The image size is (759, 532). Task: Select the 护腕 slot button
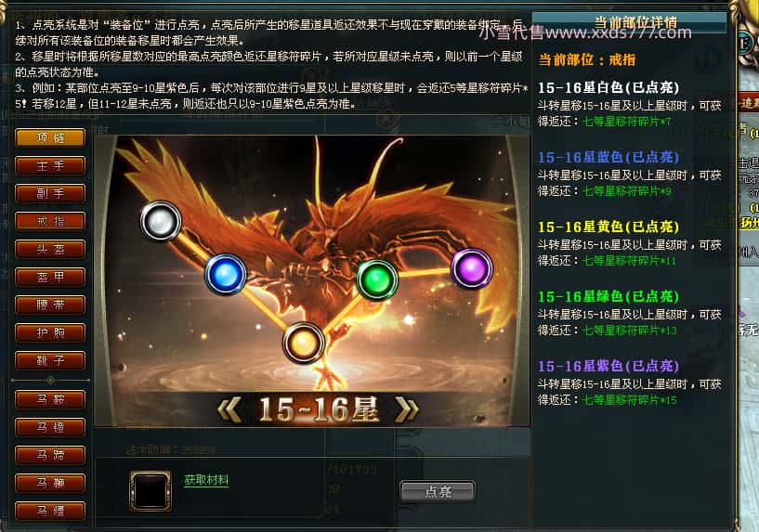pos(50,332)
